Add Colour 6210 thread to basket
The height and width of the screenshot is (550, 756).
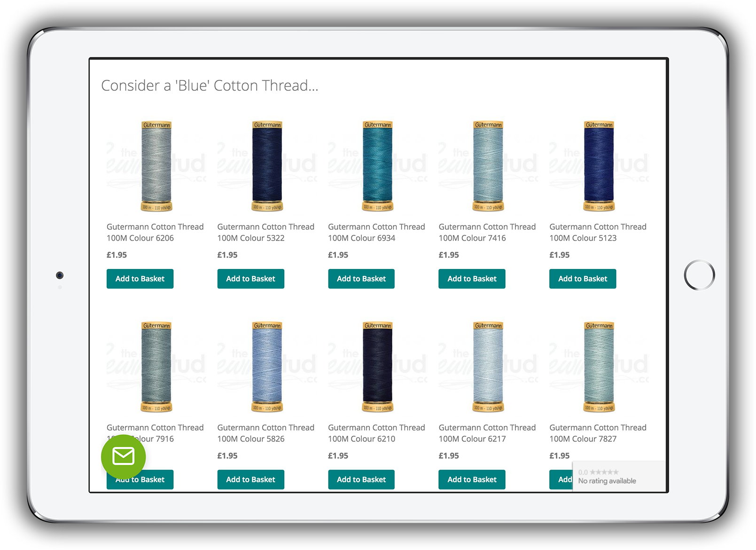tap(361, 479)
